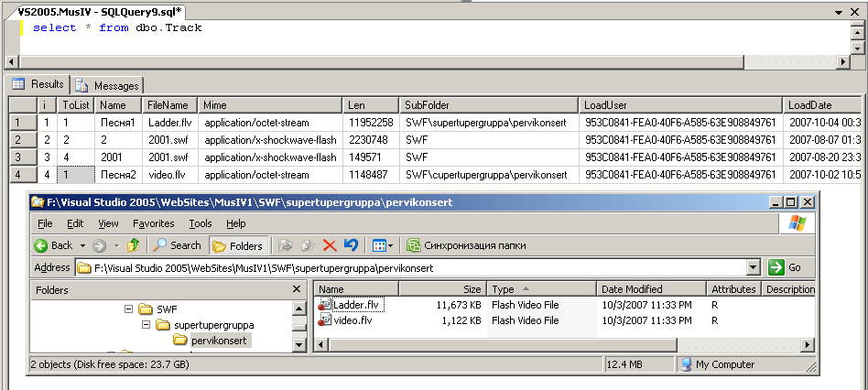
Task: Go up one folder level
Action: point(134,245)
